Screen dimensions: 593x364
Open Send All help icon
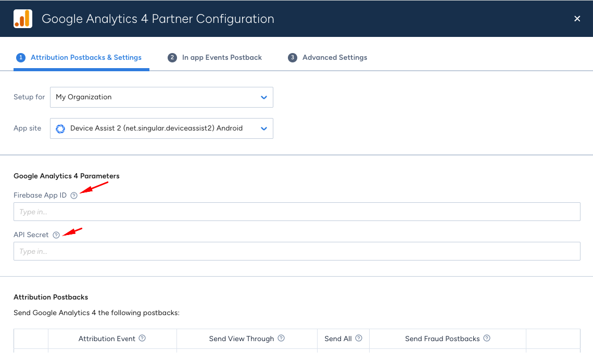[x=359, y=339]
